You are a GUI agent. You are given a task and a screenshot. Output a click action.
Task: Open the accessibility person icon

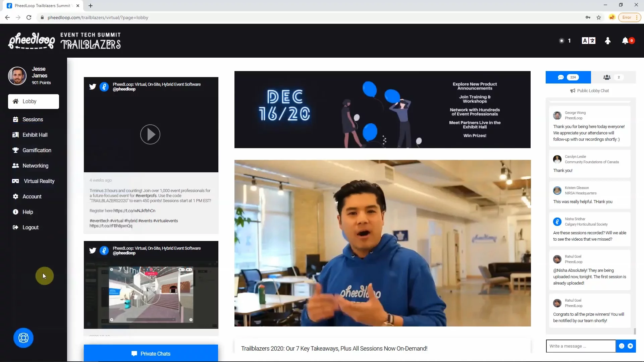tap(607, 41)
